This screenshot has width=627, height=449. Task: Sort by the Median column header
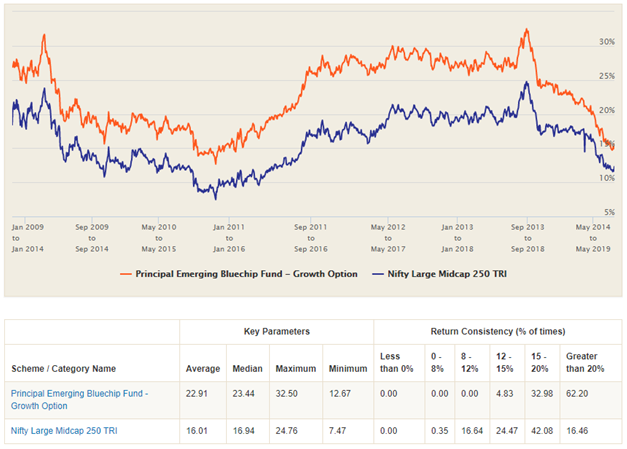[248, 368]
